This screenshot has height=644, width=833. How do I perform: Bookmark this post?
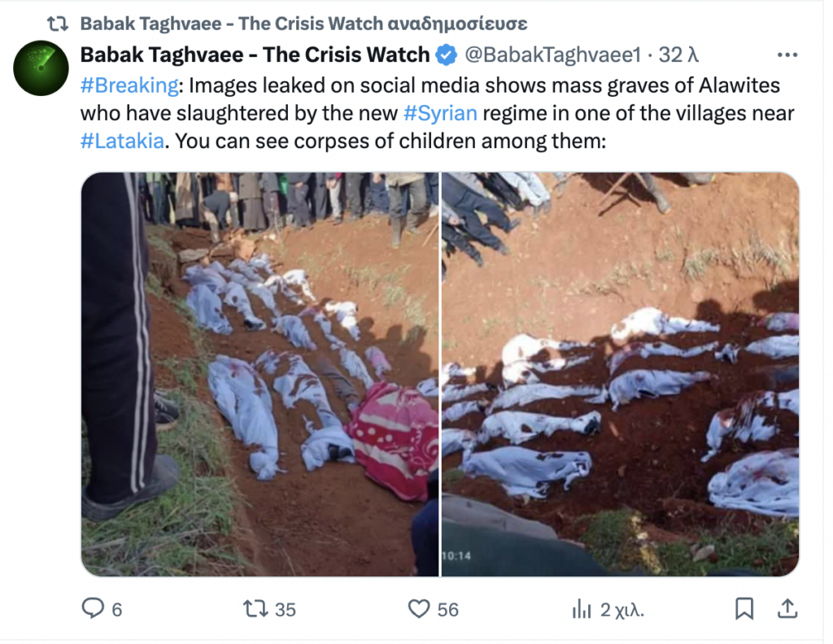pos(744,608)
